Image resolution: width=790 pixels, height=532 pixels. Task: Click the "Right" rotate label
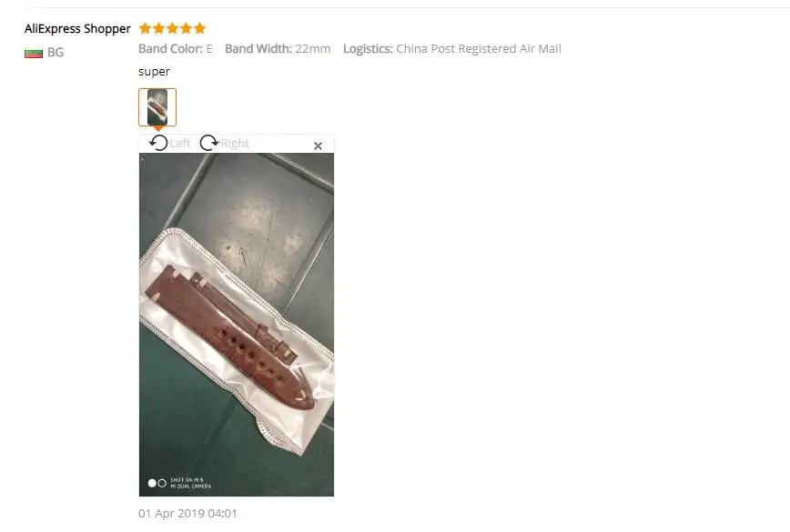235,144
